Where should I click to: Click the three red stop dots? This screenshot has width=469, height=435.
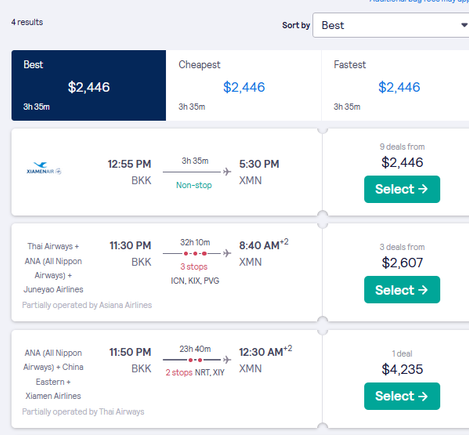coord(195,253)
